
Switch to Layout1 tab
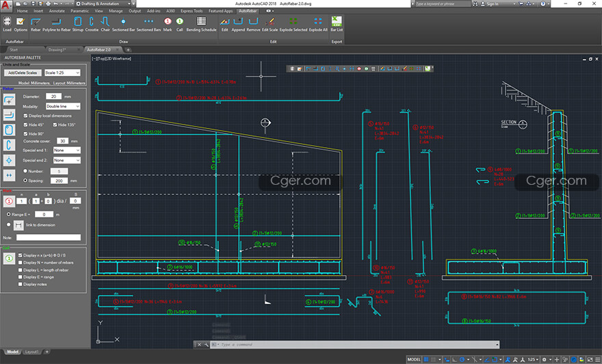tap(31, 352)
